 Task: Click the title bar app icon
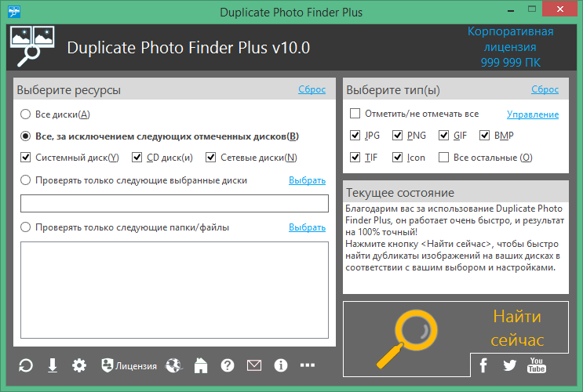(14, 12)
